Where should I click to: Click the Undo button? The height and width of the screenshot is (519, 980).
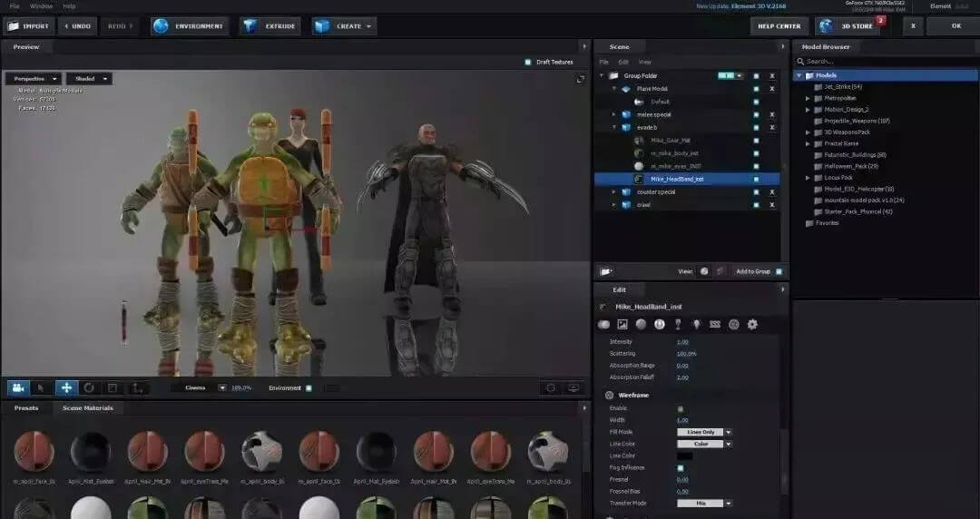(77, 26)
